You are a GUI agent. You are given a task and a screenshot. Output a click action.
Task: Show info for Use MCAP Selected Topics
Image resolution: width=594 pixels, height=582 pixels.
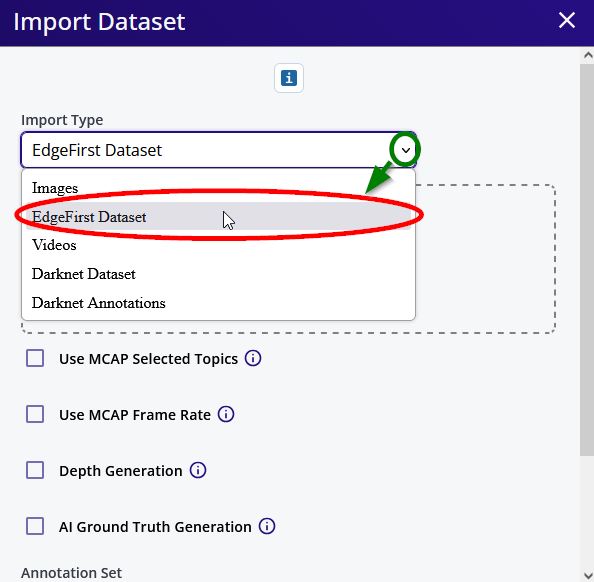253,358
